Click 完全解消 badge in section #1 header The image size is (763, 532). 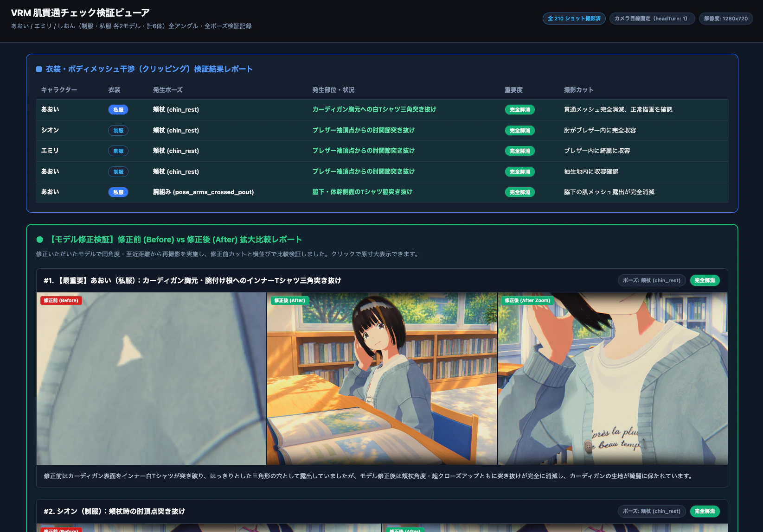pos(705,280)
